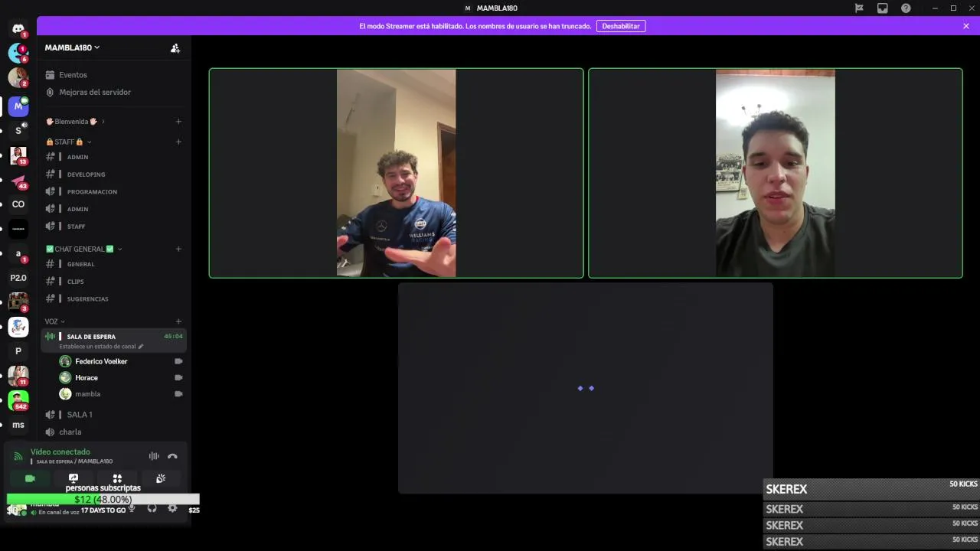Click camera icon next to Federico Voelker
This screenshot has height=551, width=980.
[x=178, y=361]
